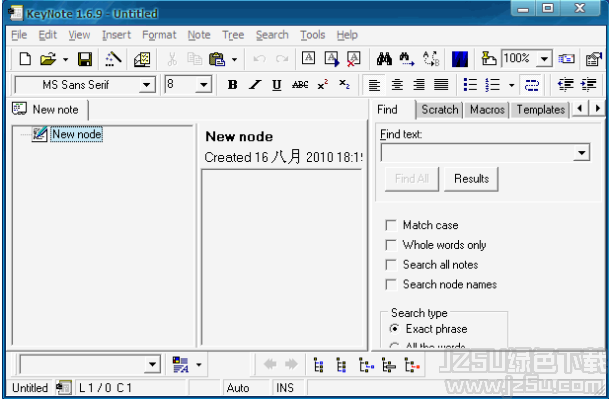The width and height of the screenshot is (609, 399).
Task: Click the Find All button
Action: (x=412, y=179)
